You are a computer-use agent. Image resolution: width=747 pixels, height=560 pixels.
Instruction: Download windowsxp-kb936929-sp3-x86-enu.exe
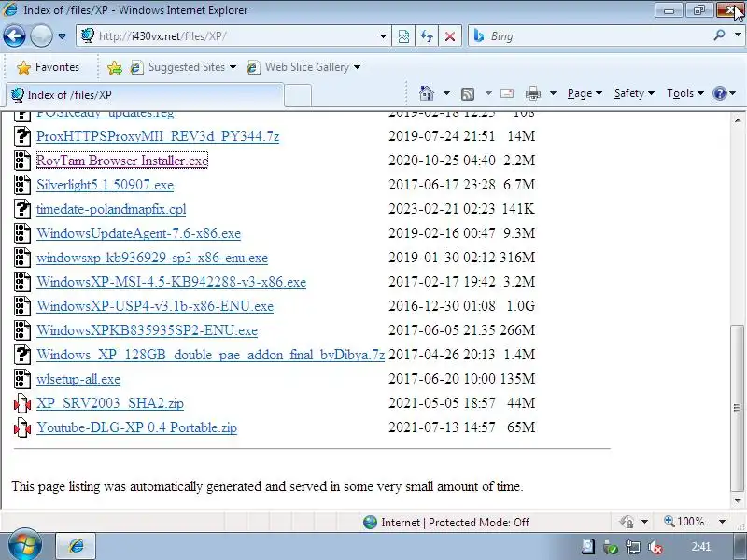point(152,258)
